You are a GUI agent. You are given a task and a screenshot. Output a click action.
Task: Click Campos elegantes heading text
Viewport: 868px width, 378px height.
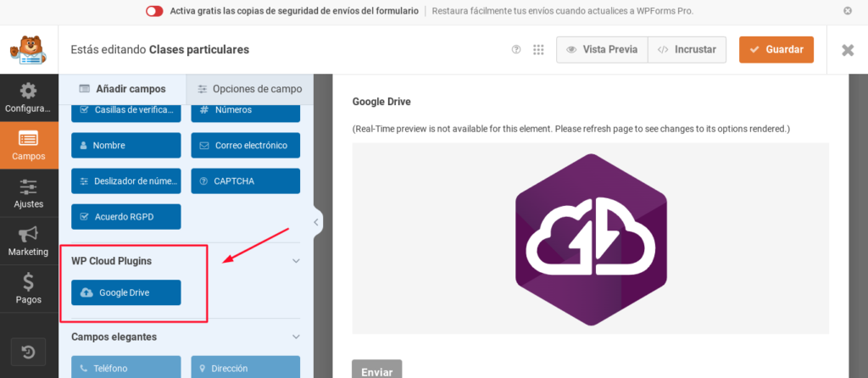coord(114,336)
